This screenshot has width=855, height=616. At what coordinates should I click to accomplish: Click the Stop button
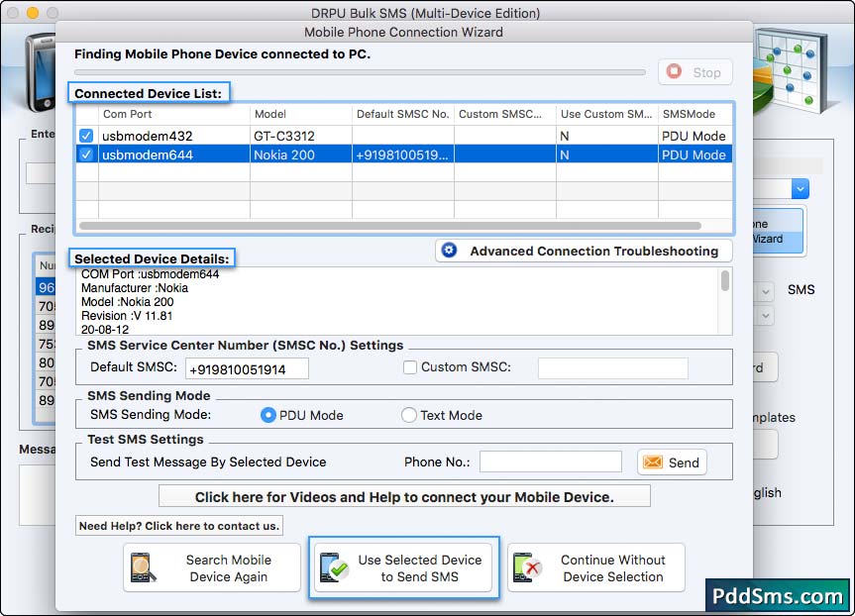[x=695, y=72]
